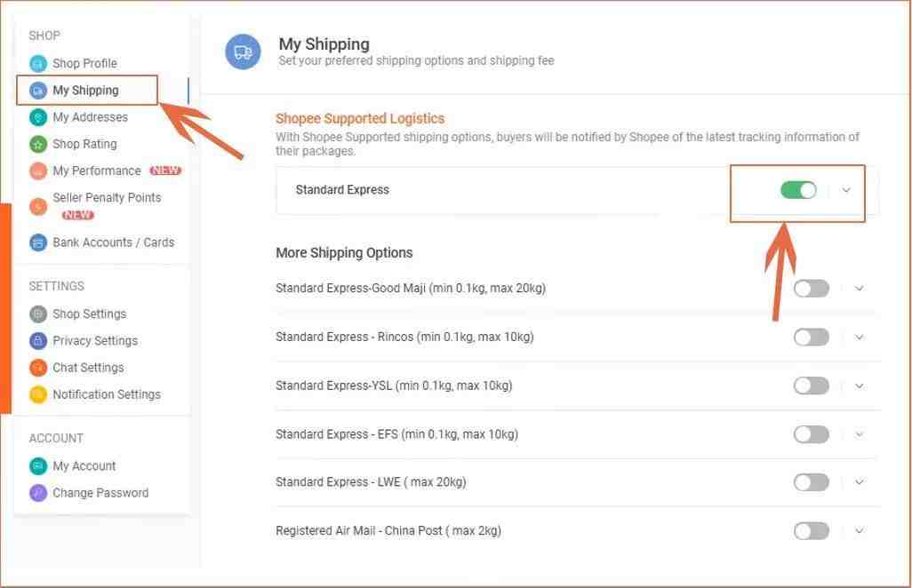Expand Standard Express - EFS chevron

click(859, 434)
